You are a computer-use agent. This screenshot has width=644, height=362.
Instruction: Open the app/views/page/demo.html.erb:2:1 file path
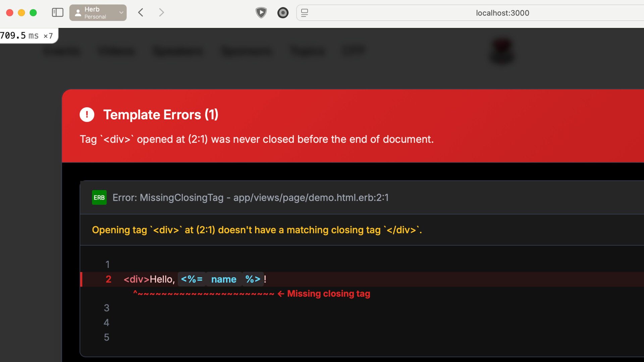[311, 198]
